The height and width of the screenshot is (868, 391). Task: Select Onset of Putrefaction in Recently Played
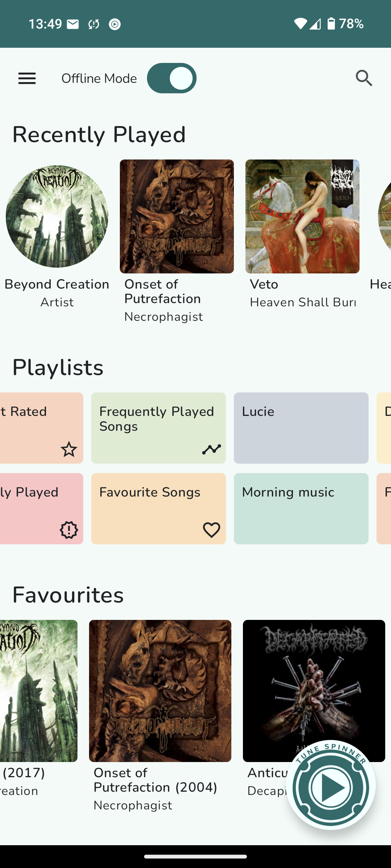(177, 216)
